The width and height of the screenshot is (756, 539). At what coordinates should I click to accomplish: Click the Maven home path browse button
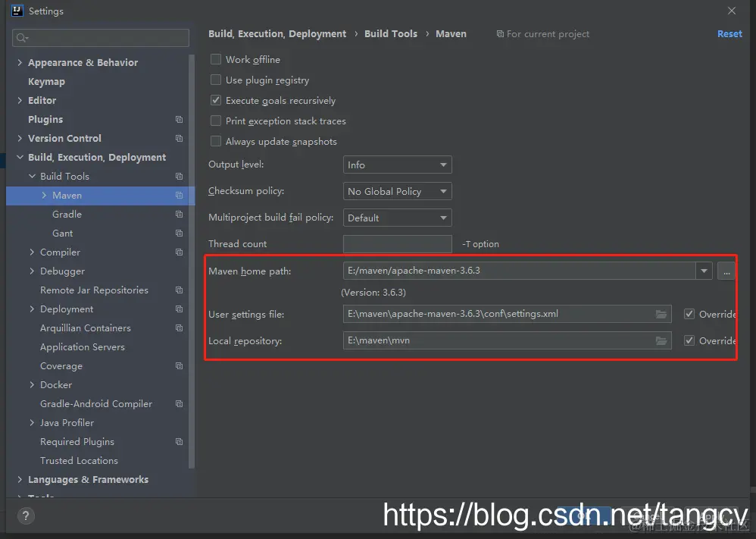[x=726, y=271]
